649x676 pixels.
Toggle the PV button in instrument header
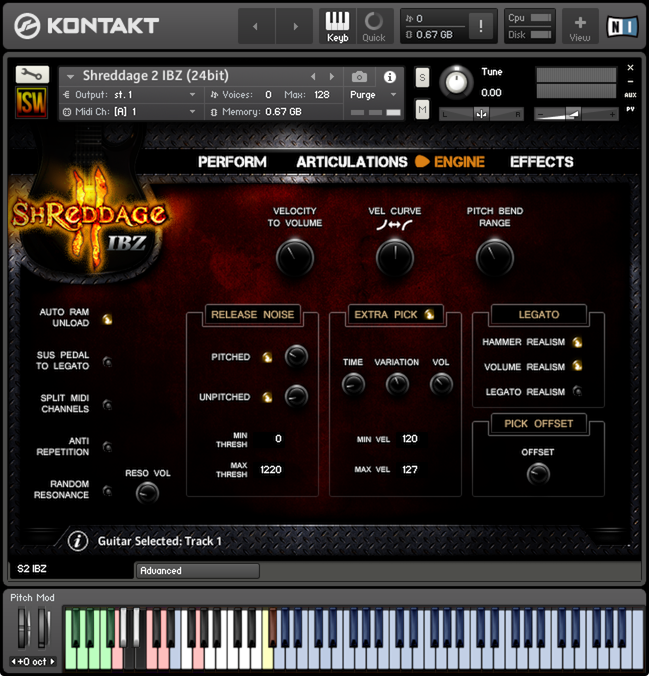point(630,109)
